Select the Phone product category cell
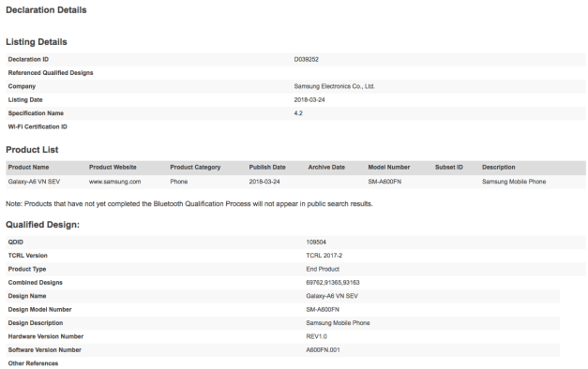 point(178,182)
